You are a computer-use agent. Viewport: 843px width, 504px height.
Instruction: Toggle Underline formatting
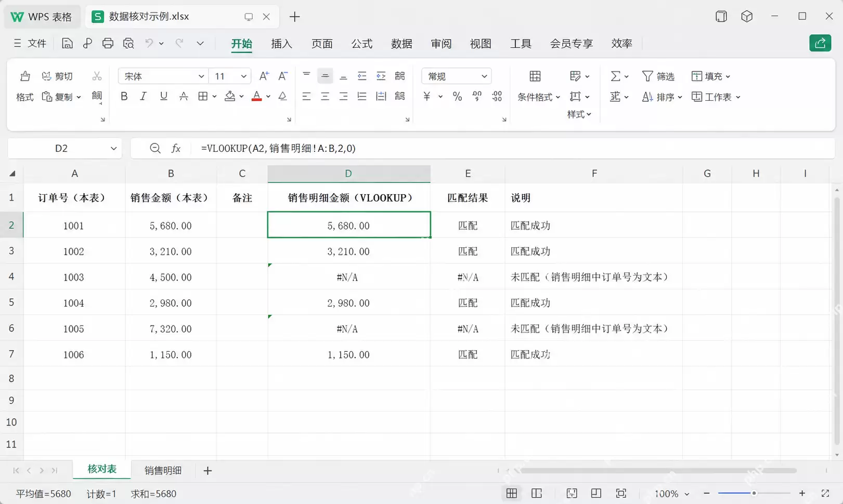[163, 96]
